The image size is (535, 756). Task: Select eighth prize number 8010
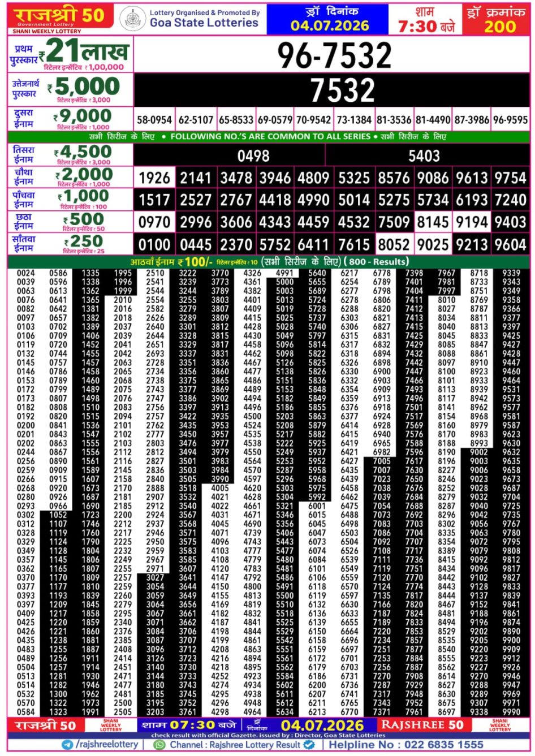coord(447,300)
